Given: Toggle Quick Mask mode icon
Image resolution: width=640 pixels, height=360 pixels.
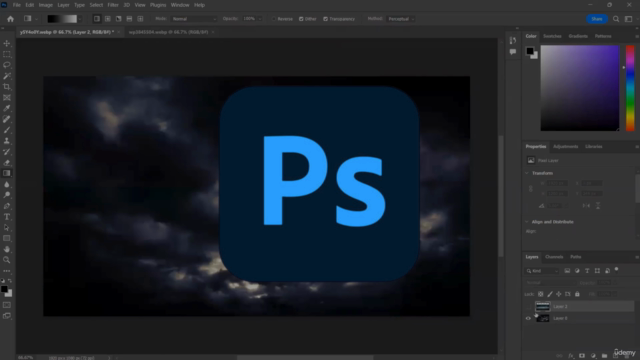Looking at the screenshot, I should (x=7, y=305).
